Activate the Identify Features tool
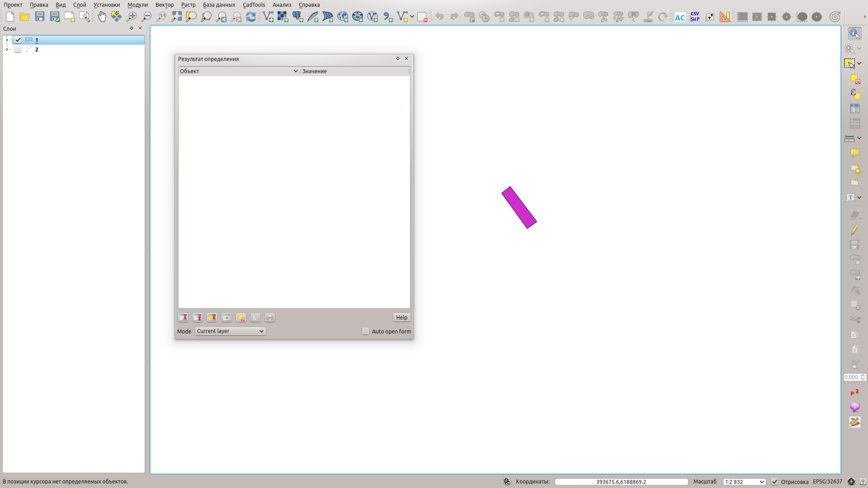Viewport: 868px width, 488px height. tap(854, 33)
